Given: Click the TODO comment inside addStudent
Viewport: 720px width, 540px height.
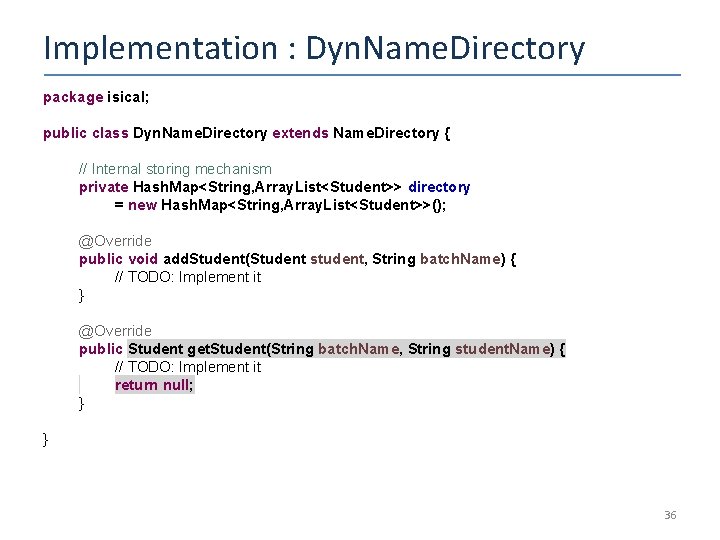Looking at the screenshot, I should (188, 277).
